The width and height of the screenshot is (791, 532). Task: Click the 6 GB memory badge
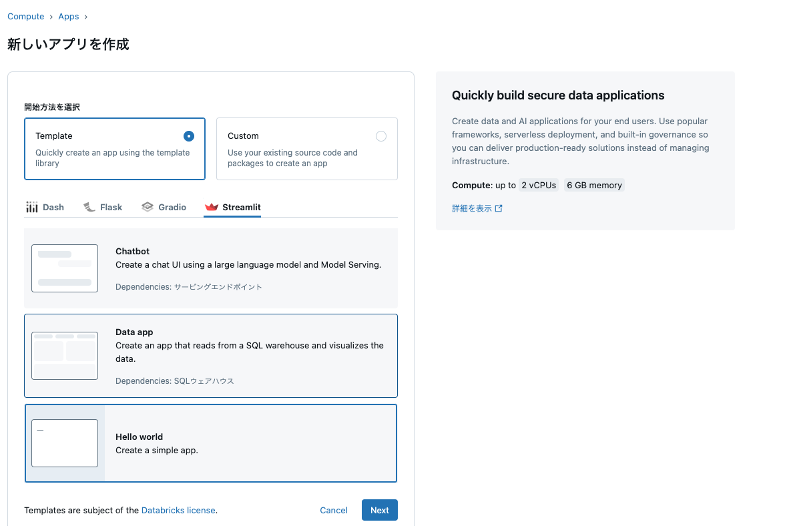594,185
